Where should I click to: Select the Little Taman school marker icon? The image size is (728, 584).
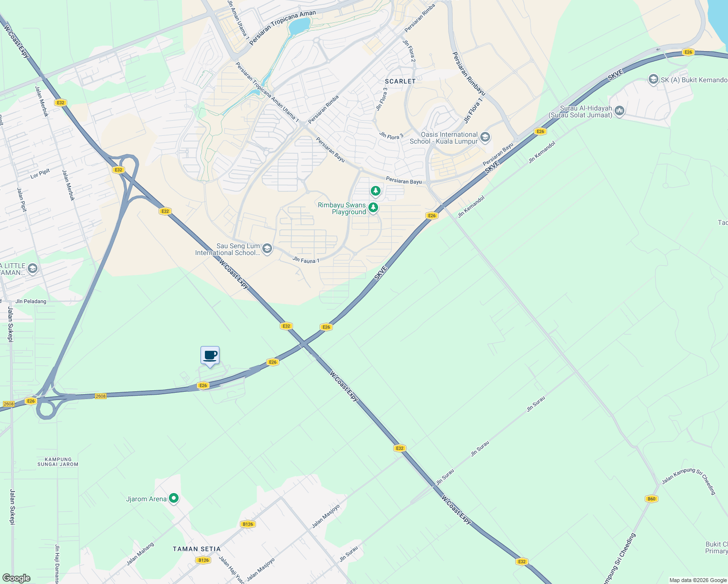[33, 269]
